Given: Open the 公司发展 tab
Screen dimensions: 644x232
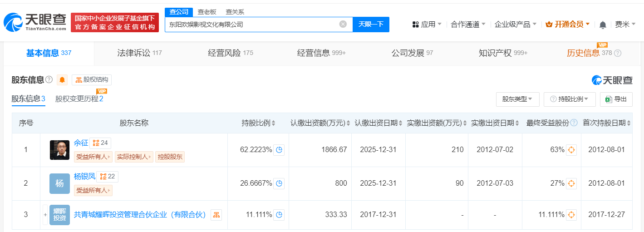Looking at the screenshot, I should point(412,53).
